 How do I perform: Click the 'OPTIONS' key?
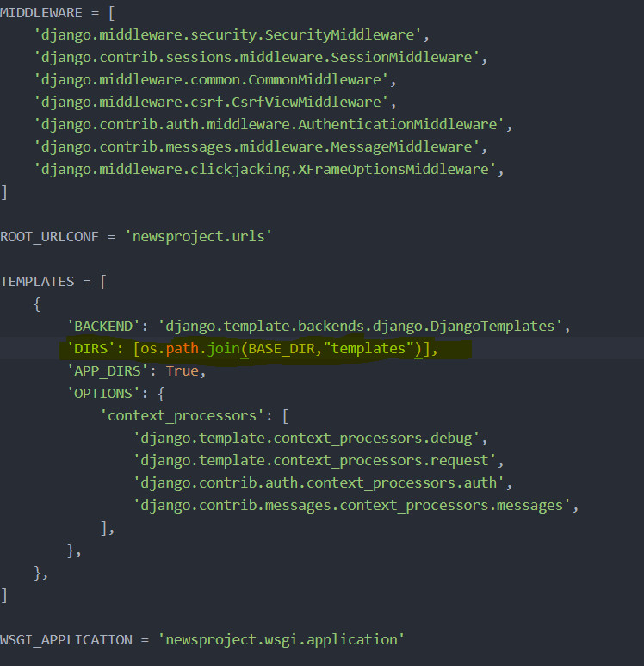(104, 394)
